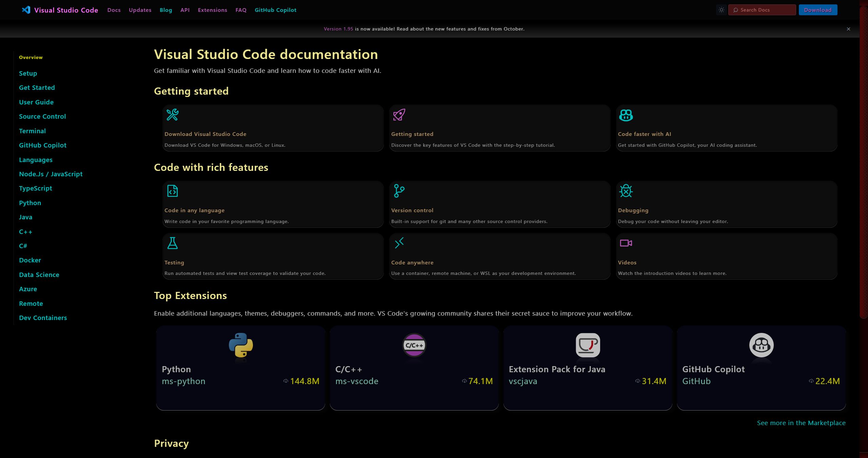
Task: Expand Languages section in sidebar
Action: 36,160
